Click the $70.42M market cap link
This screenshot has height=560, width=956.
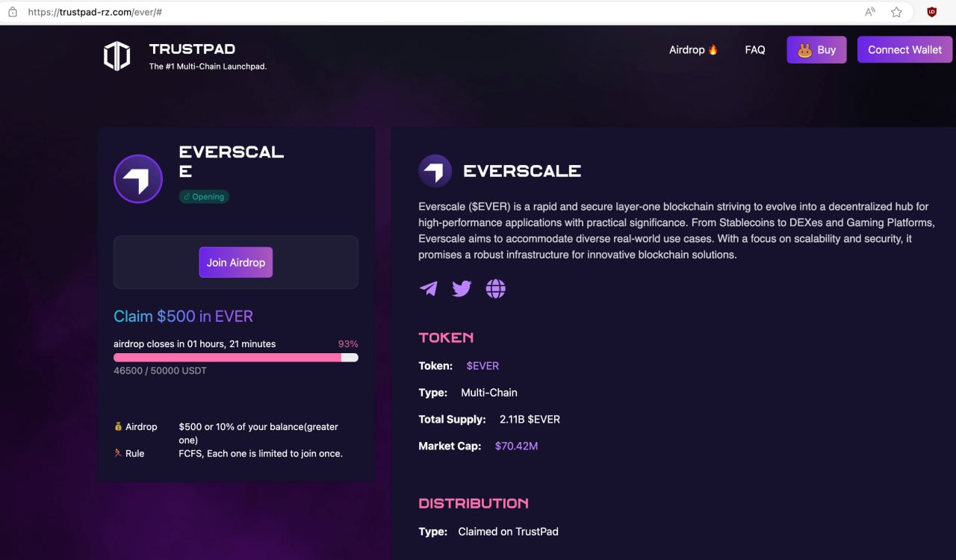coord(516,446)
